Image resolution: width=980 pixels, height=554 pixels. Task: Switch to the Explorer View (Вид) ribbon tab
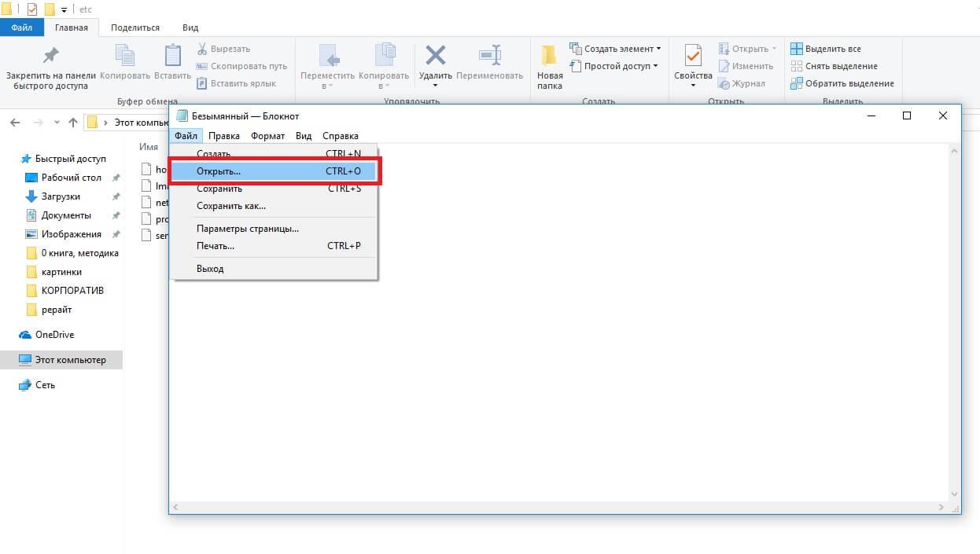(190, 28)
